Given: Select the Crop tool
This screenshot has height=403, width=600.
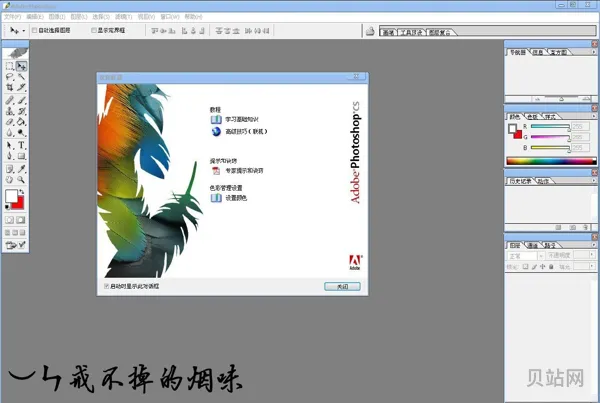Looking at the screenshot, I should pyautogui.click(x=10, y=87).
